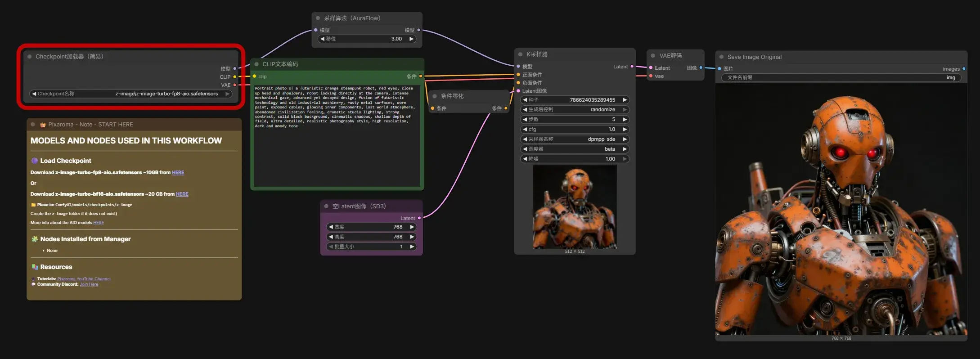Image resolution: width=980 pixels, height=359 pixels.
Task: Click the 降噪 1.00 slider field
Action: pyautogui.click(x=575, y=159)
